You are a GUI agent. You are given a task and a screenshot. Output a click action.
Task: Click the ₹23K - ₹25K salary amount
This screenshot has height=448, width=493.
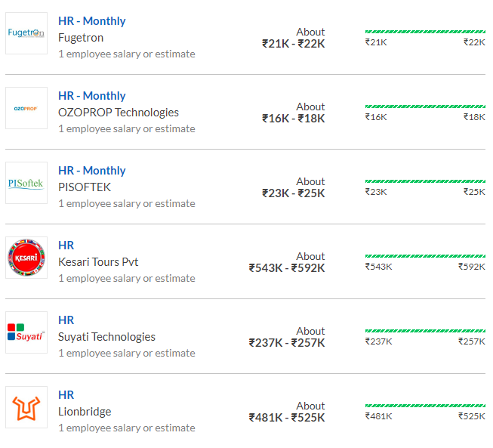[294, 193]
